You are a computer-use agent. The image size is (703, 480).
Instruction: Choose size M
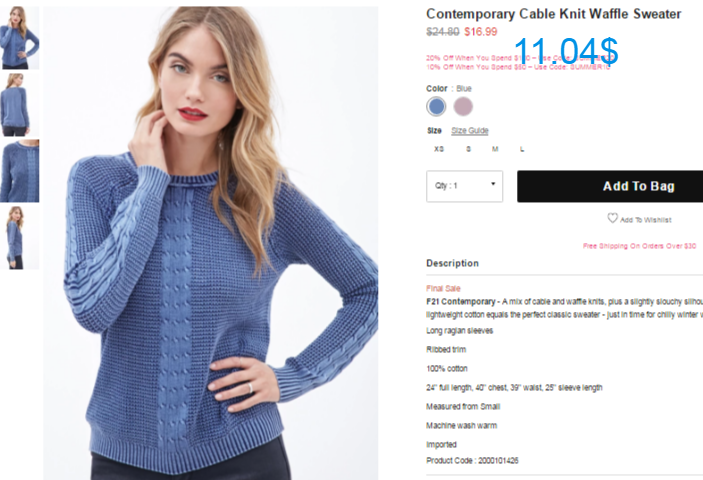[495, 149]
